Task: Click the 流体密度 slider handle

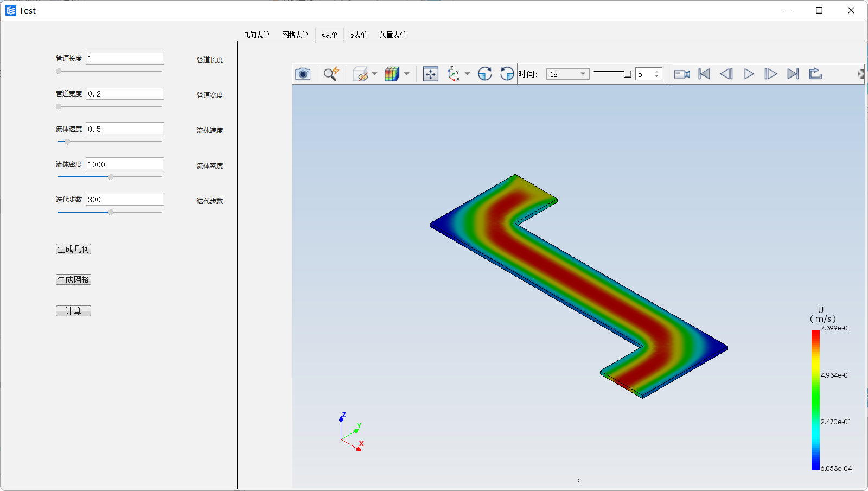Action: [111, 177]
